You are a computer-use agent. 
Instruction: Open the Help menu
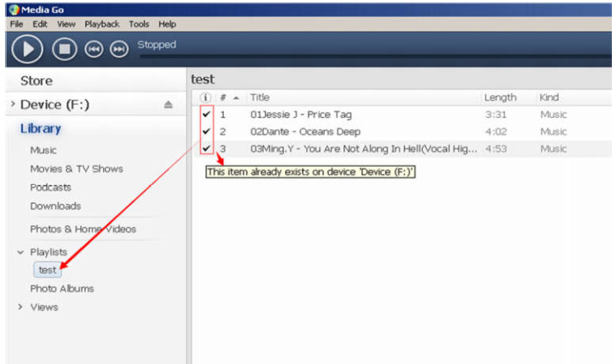[x=167, y=24]
